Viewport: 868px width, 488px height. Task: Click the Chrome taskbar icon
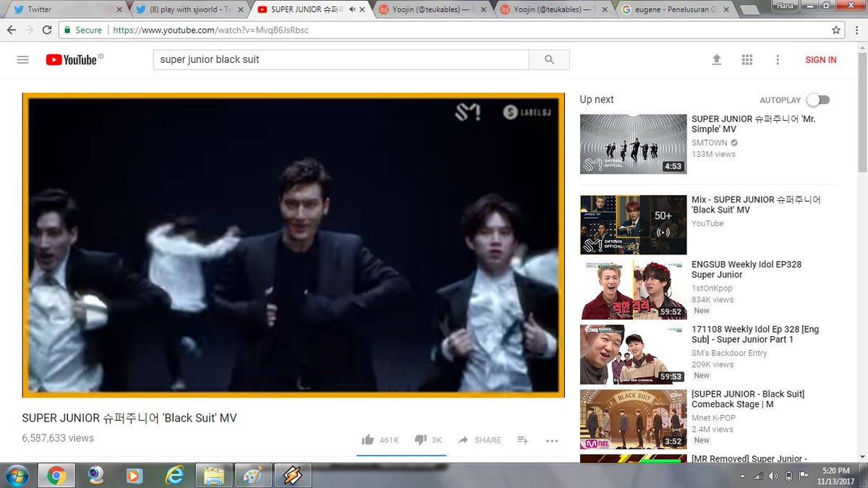57,475
